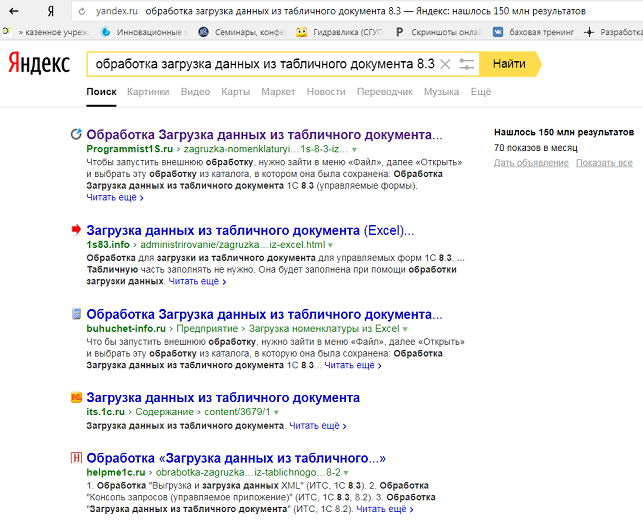Click into the Yandex search input field
The width and height of the screenshot is (643, 527).
262,64
